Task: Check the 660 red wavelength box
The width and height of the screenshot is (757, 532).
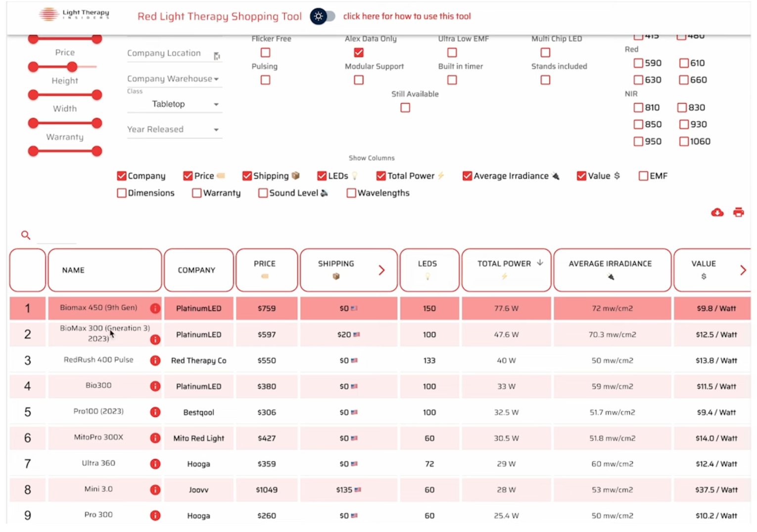Action: tap(684, 80)
